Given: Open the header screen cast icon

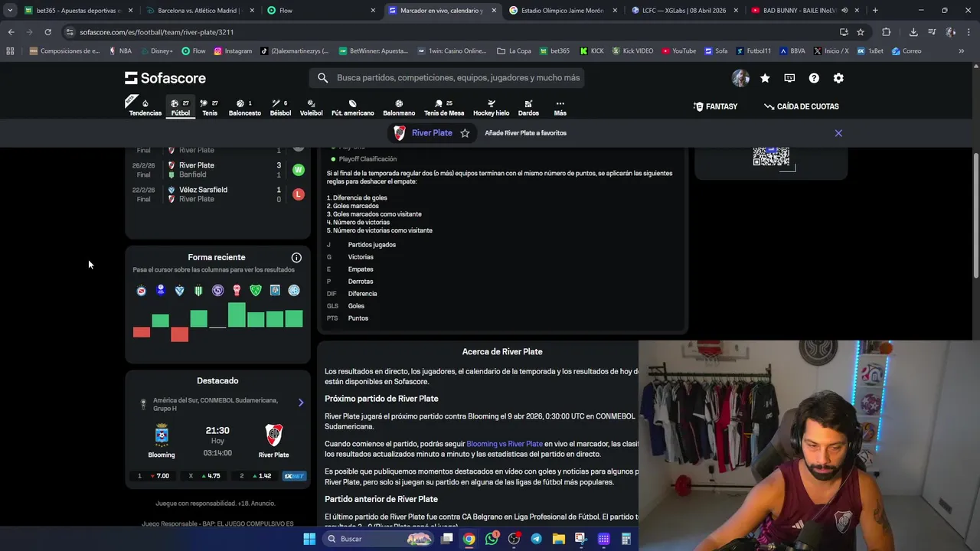Looking at the screenshot, I should [x=789, y=78].
